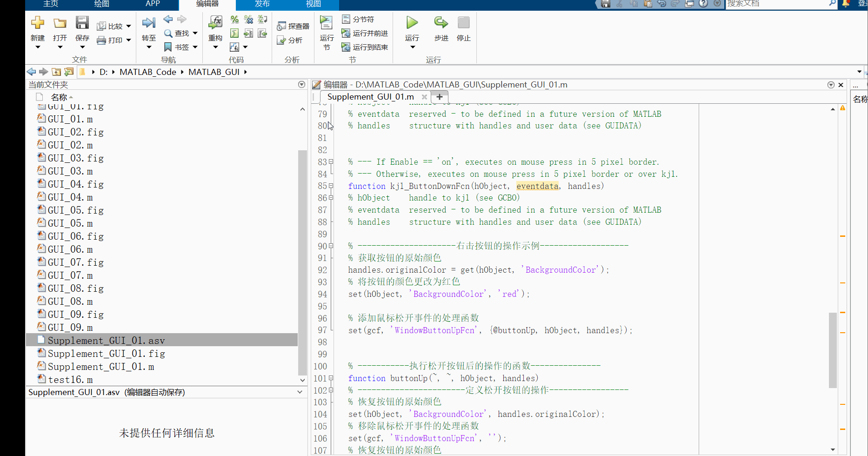Uncomment code using the %X icon

(x=248, y=19)
